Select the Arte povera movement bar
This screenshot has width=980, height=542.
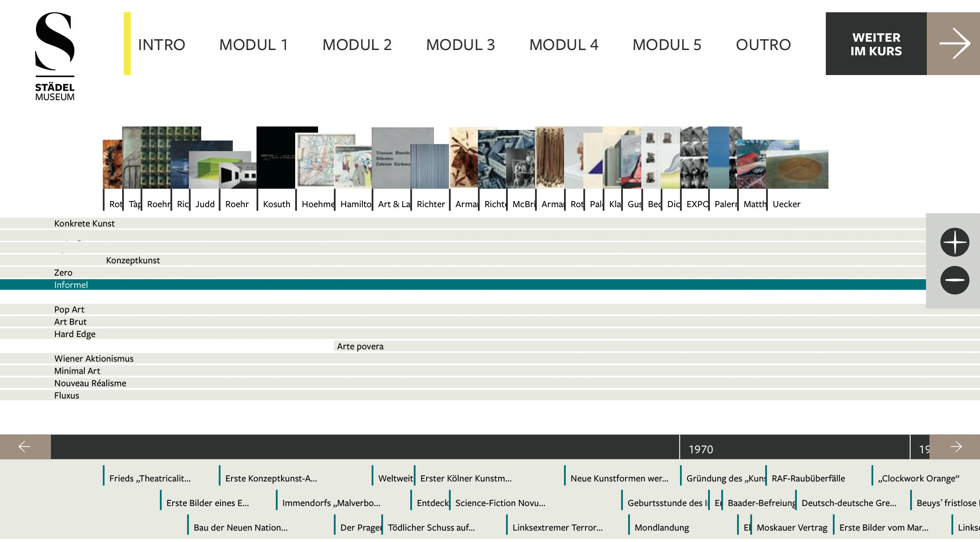[x=360, y=346]
